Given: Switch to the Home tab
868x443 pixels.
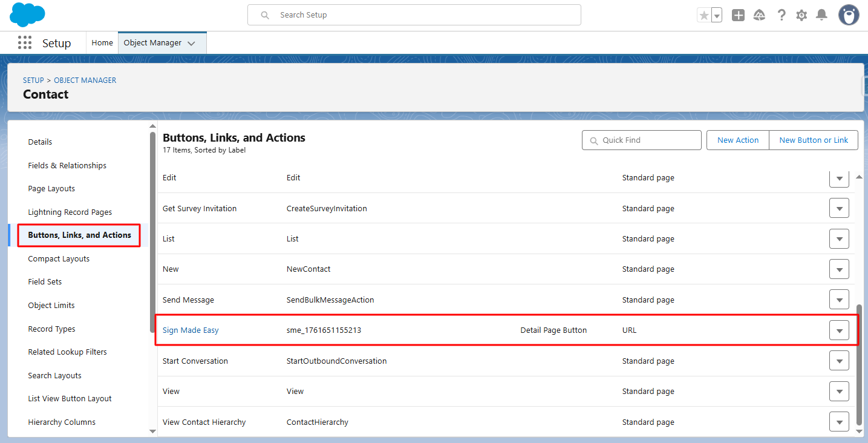Looking at the screenshot, I should (102, 43).
